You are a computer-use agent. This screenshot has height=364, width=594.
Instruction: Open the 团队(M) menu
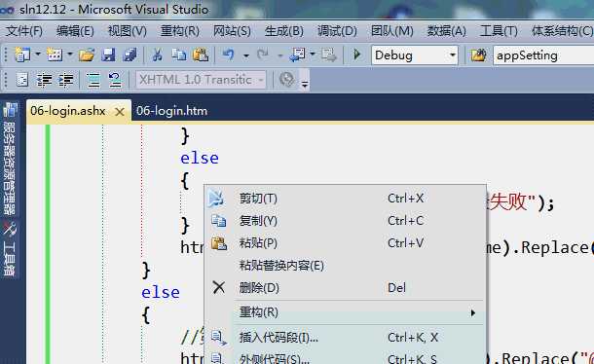pyautogui.click(x=392, y=31)
